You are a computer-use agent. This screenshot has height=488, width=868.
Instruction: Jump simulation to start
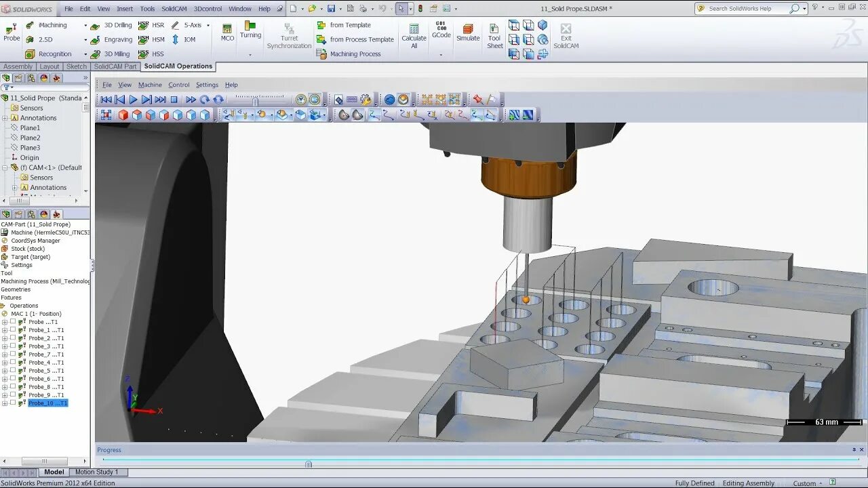point(106,100)
